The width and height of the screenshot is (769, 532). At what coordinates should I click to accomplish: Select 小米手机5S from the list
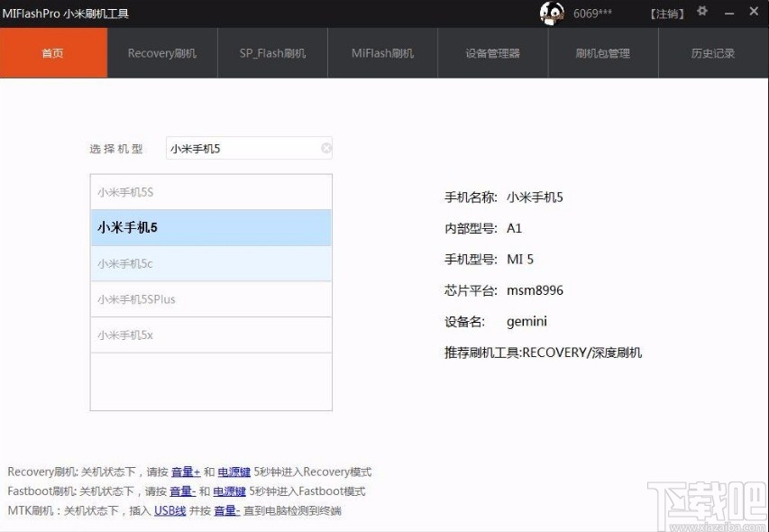(211, 192)
